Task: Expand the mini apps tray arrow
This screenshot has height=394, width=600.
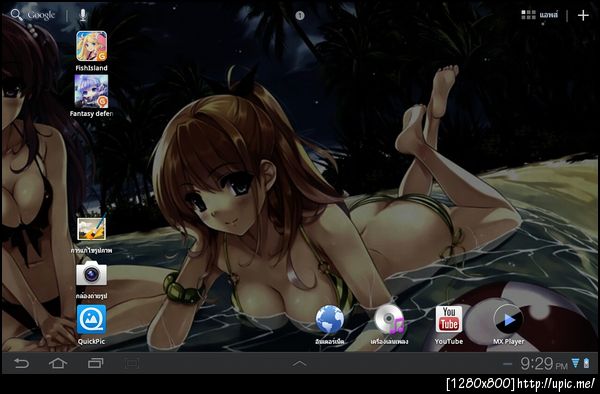Action: [x=299, y=363]
